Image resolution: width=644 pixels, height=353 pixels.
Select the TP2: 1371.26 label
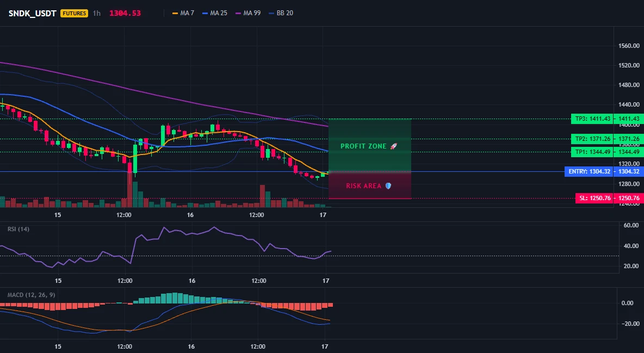tap(592, 139)
